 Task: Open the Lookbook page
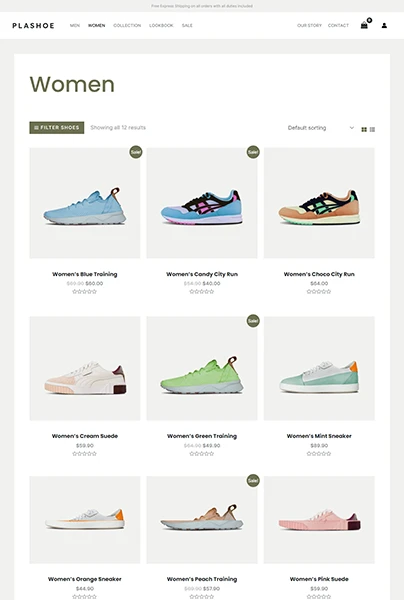tap(161, 26)
